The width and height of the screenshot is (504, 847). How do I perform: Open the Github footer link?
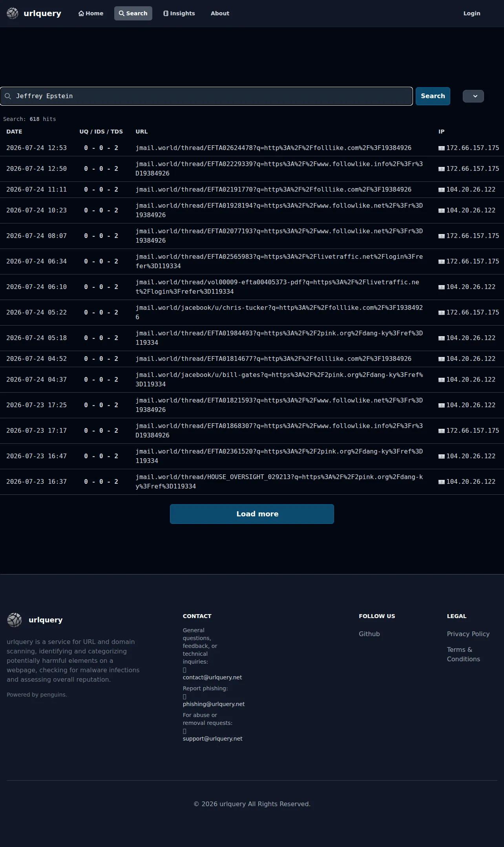(369, 634)
